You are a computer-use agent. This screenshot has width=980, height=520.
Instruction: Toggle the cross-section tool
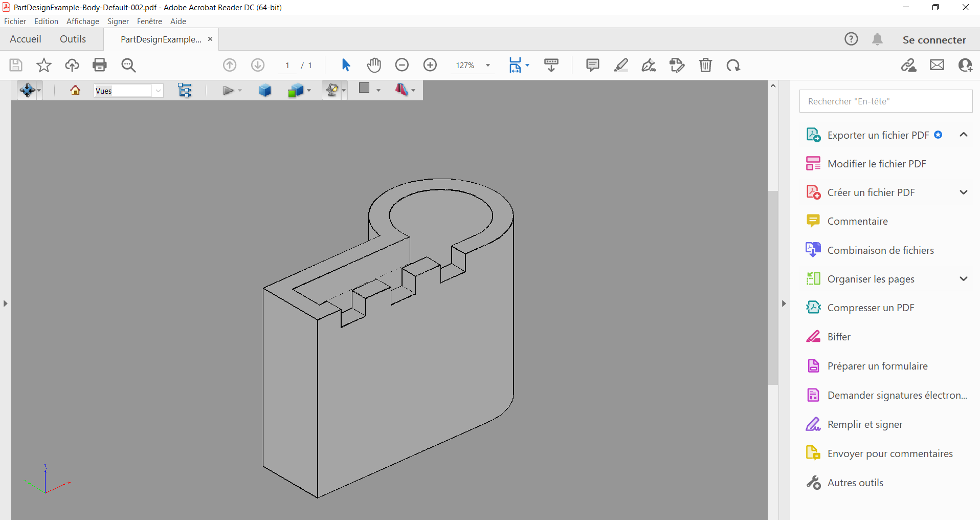point(402,90)
